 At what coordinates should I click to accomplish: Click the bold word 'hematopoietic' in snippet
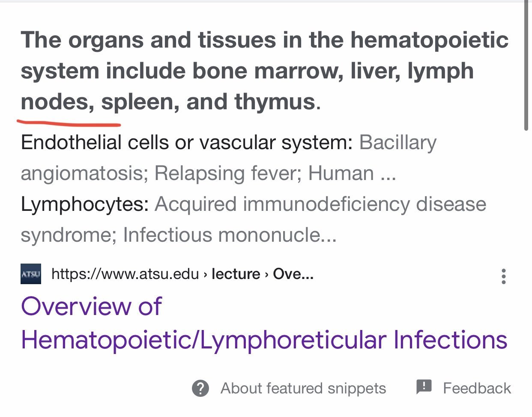(x=430, y=40)
